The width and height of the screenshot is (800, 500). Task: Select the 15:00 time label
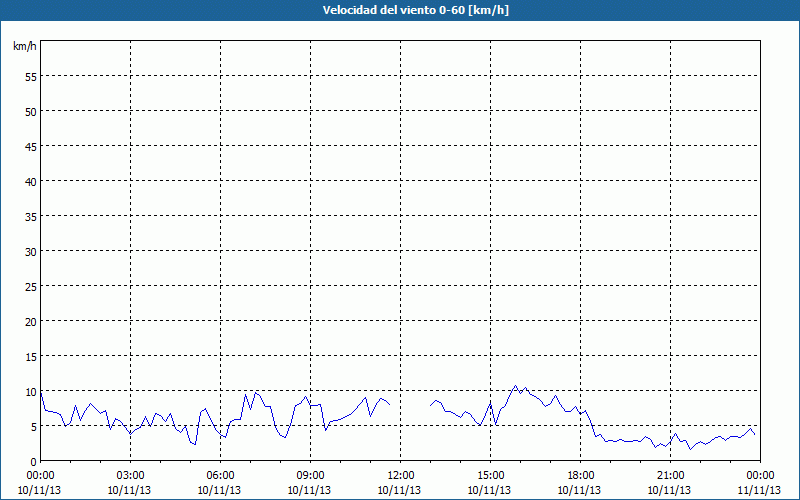click(490, 476)
